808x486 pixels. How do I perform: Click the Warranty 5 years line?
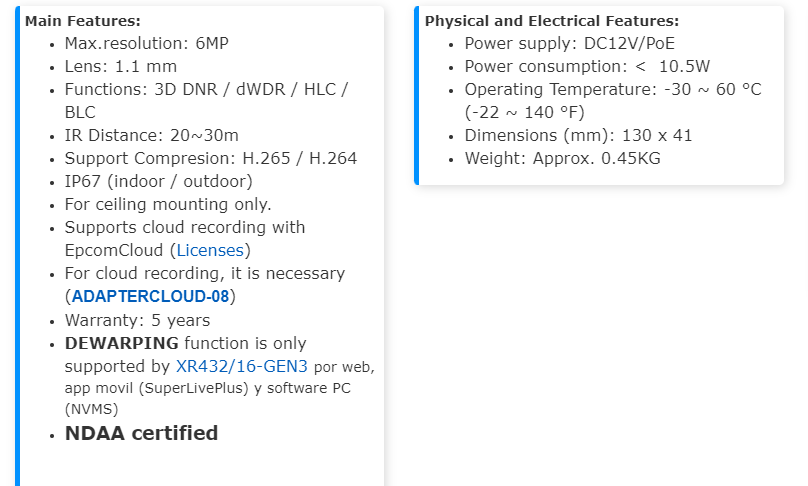[137, 320]
